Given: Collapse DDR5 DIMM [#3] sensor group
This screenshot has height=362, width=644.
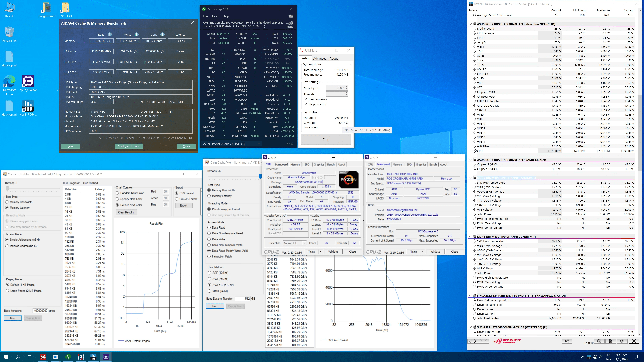Looking at the screenshot, I should (x=470, y=237).
